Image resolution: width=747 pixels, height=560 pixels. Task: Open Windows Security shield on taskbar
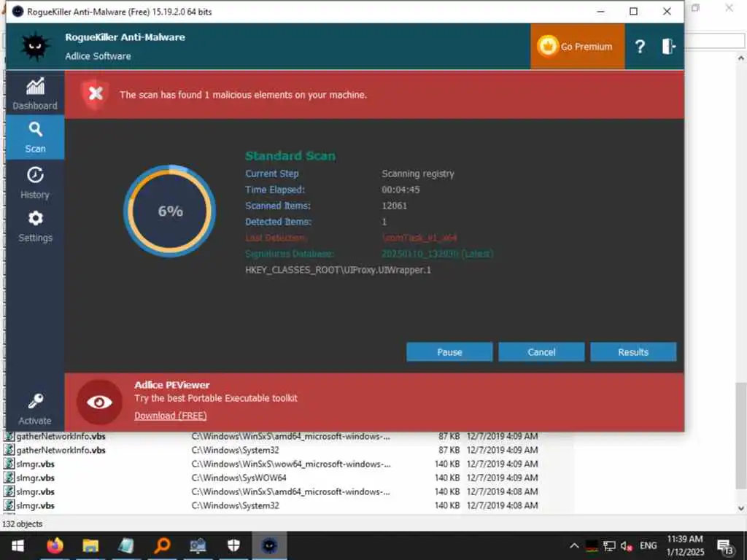coord(233,545)
